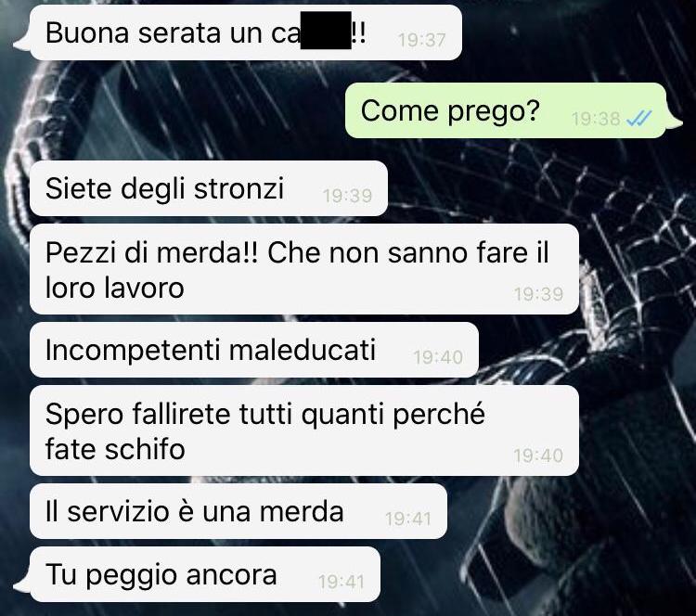Select the 'Siete degli stronzi' message bubble

pos(209,188)
